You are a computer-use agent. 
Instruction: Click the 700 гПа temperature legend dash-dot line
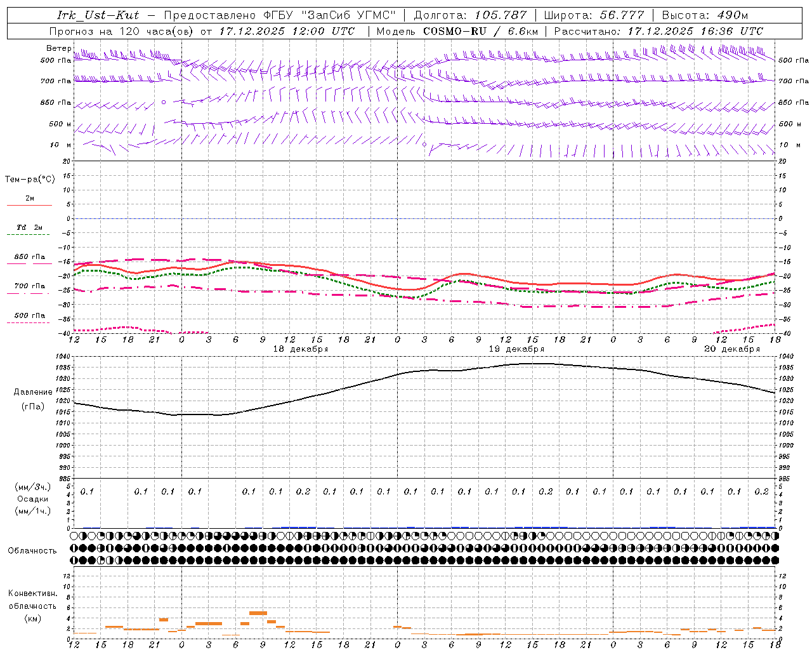(29, 294)
